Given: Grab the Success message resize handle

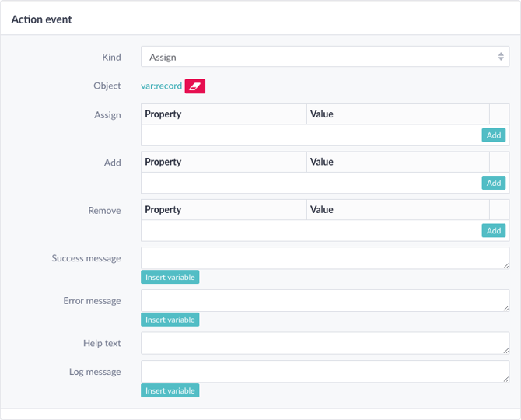Looking at the screenshot, I should (x=505, y=265).
